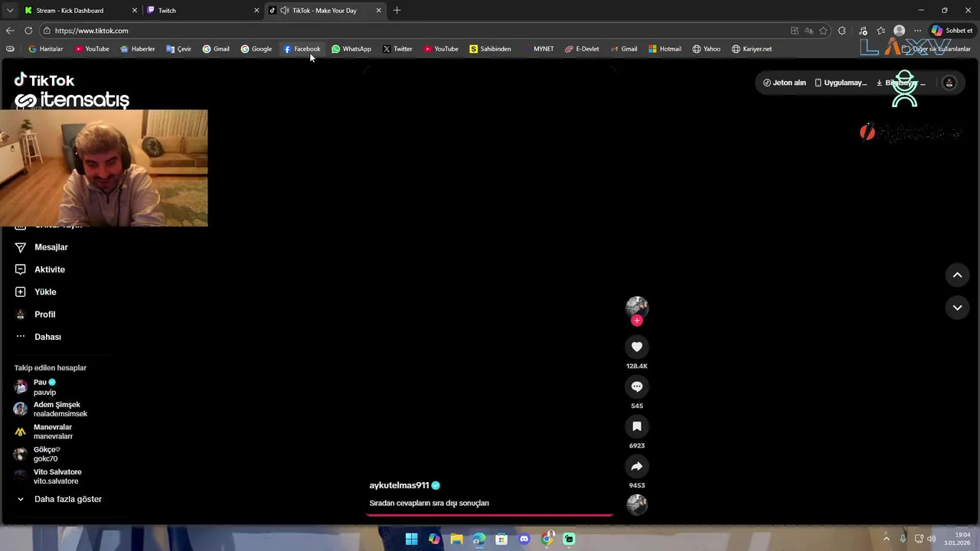The image size is (980, 551).
Task: Select Yükle in the sidebar
Action: pos(36,292)
